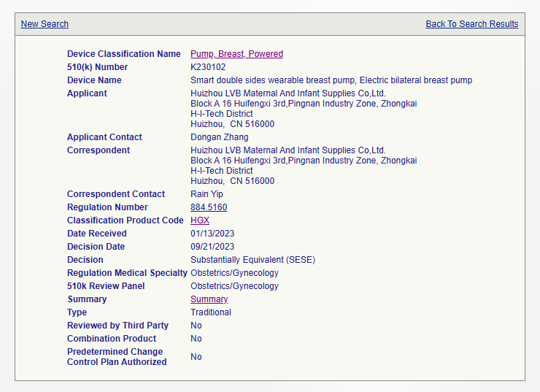540x392 pixels.
Task: Click the Substantially Equivalent (SESE) decision text
Action: (x=252, y=260)
